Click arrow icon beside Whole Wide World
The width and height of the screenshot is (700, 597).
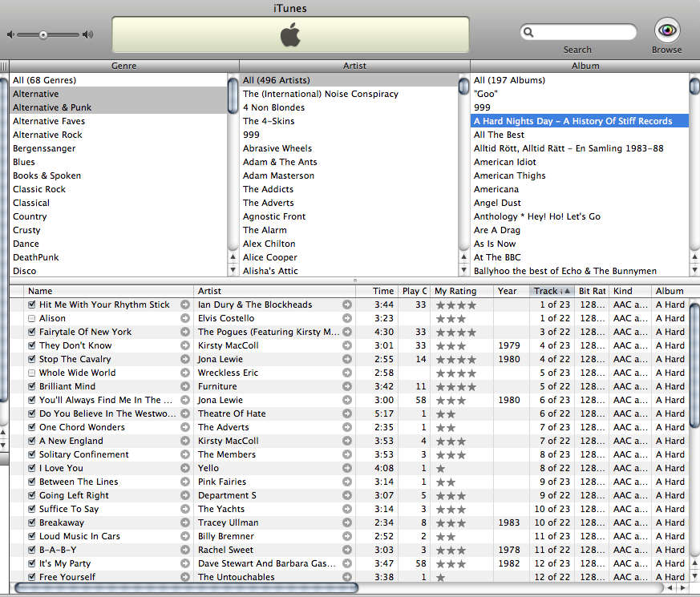point(185,373)
